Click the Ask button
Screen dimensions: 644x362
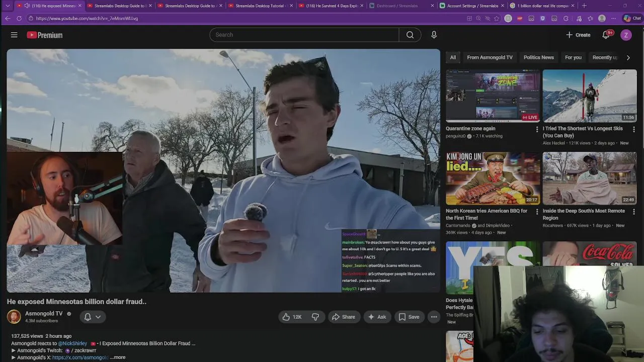pos(377,317)
